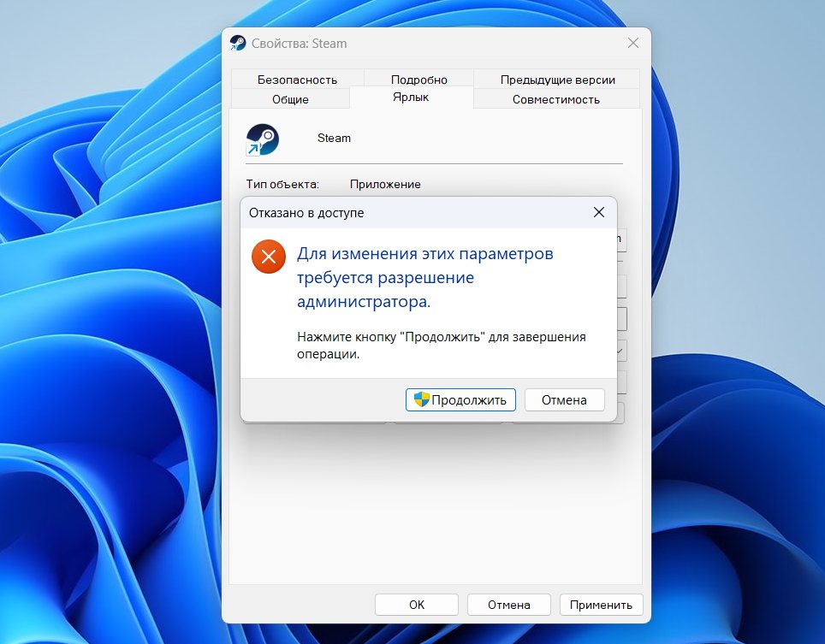The image size is (825, 644).
Task: Open the Подробно tab
Action: (419, 80)
